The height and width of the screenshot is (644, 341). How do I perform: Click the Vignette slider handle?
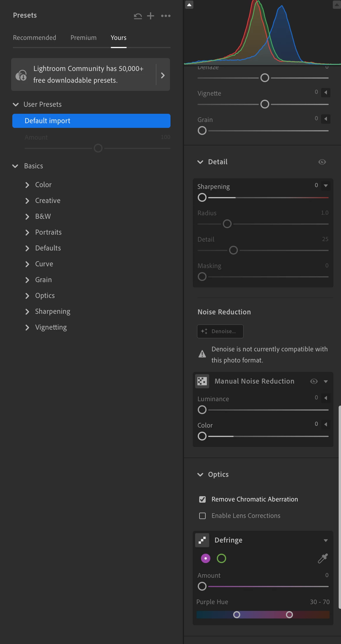click(x=265, y=104)
